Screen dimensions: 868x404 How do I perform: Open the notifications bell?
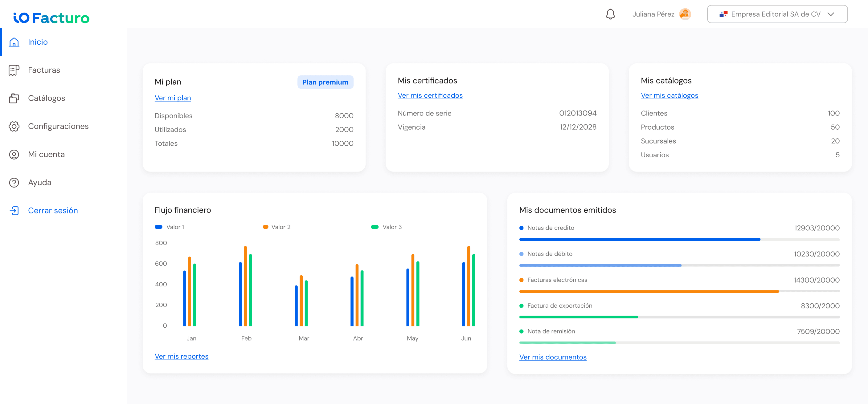tap(610, 14)
